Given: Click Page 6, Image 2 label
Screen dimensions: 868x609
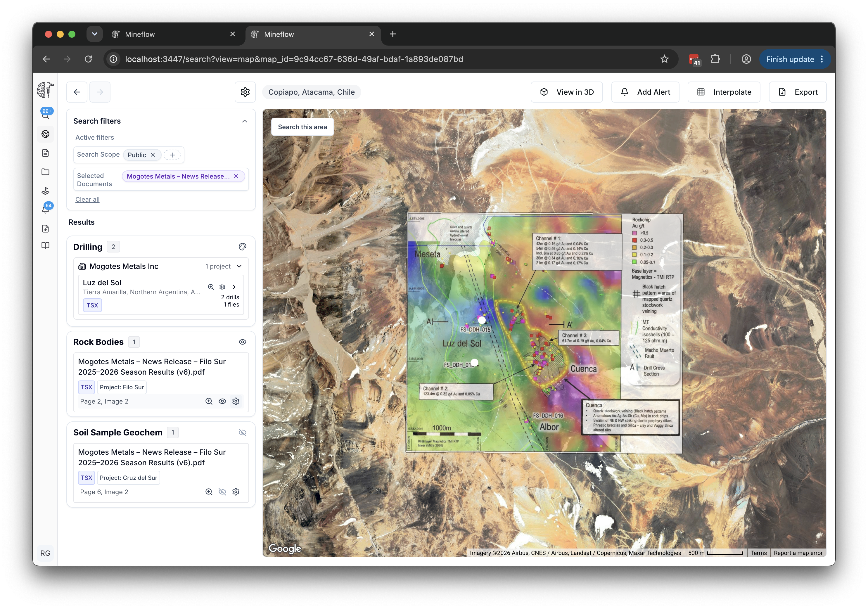Looking at the screenshot, I should coord(104,492).
